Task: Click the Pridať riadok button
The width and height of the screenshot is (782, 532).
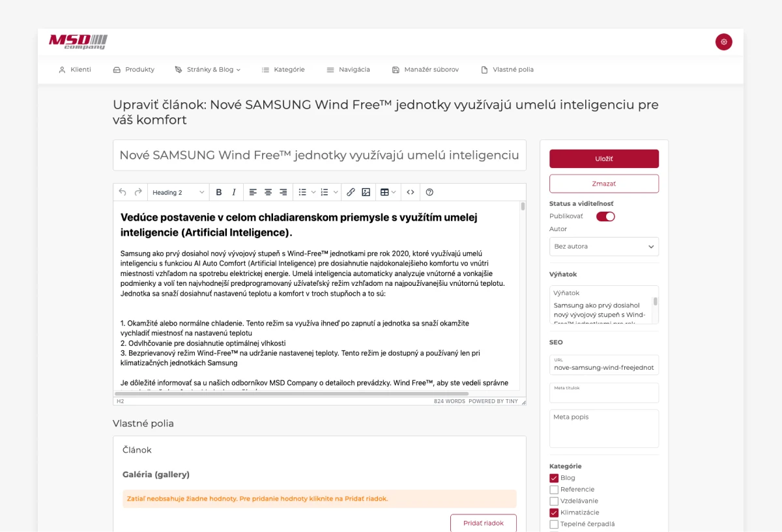Action: pyautogui.click(x=484, y=523)
